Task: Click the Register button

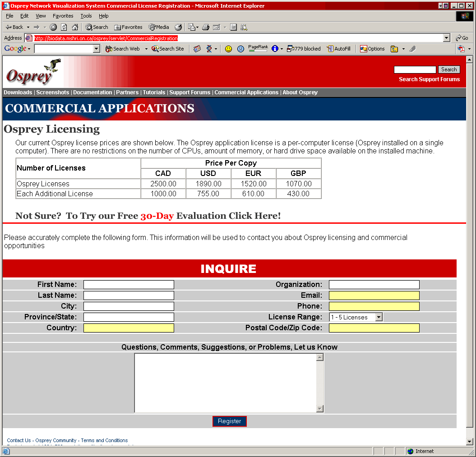Action: [x=230, y=421]
